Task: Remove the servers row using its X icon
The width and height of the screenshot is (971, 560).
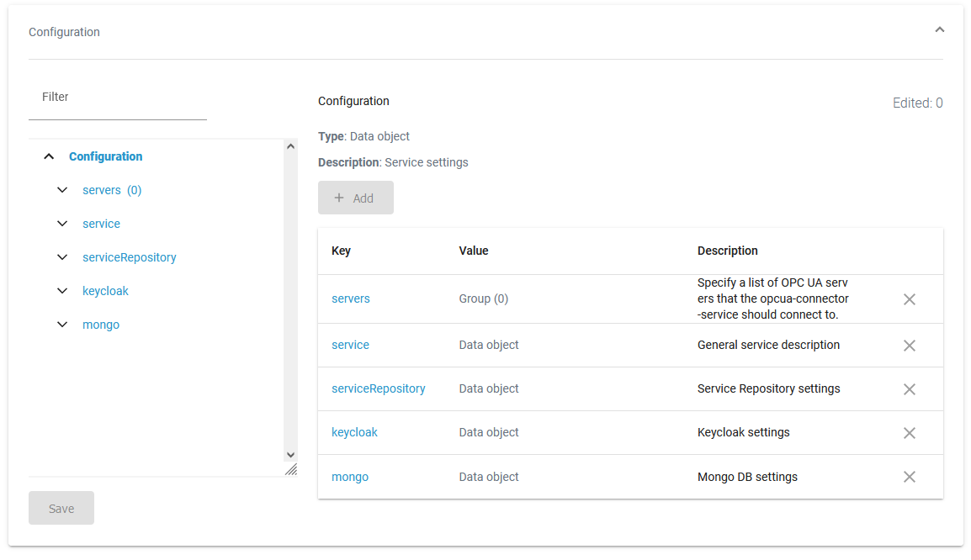Action: pos(910,298)
